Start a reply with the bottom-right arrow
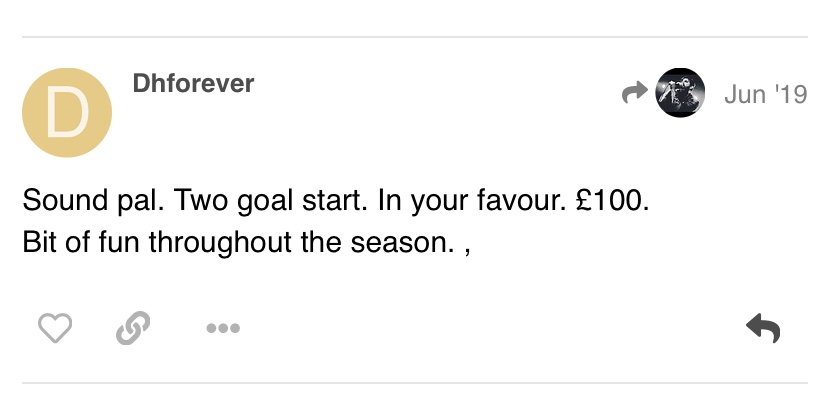 (763, 328)
